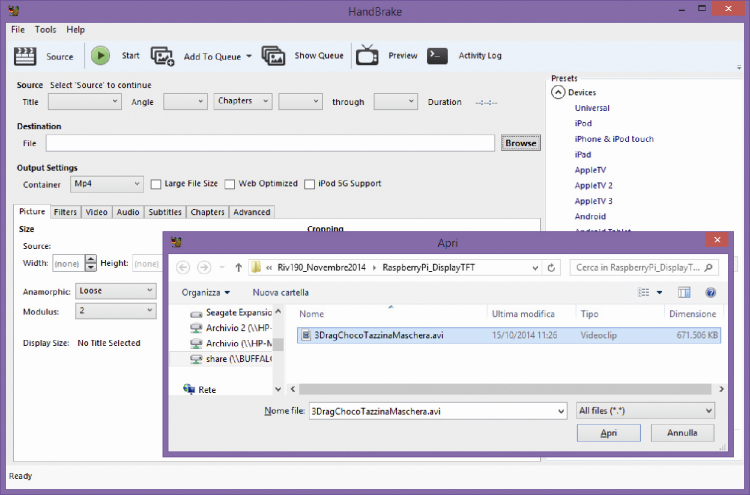Open the Angle dropdown
750x495 pixels.
pos(185,101)
